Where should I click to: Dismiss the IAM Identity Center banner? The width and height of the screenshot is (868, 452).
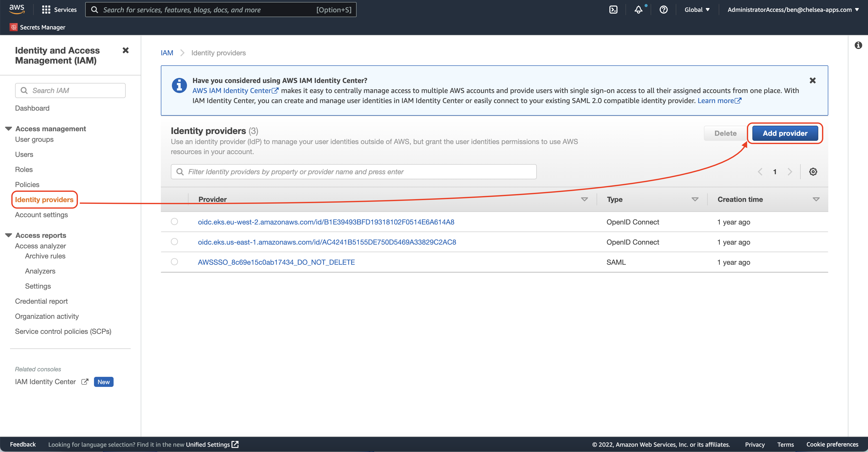coord(812,80)
